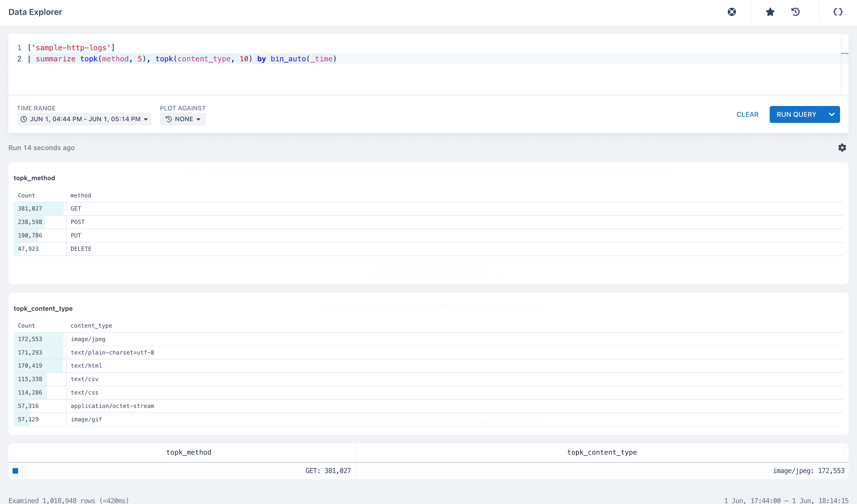This screenshot has width=857, height=504.
Task: Click the history icon beside NONE
Action: pos(168,119)
